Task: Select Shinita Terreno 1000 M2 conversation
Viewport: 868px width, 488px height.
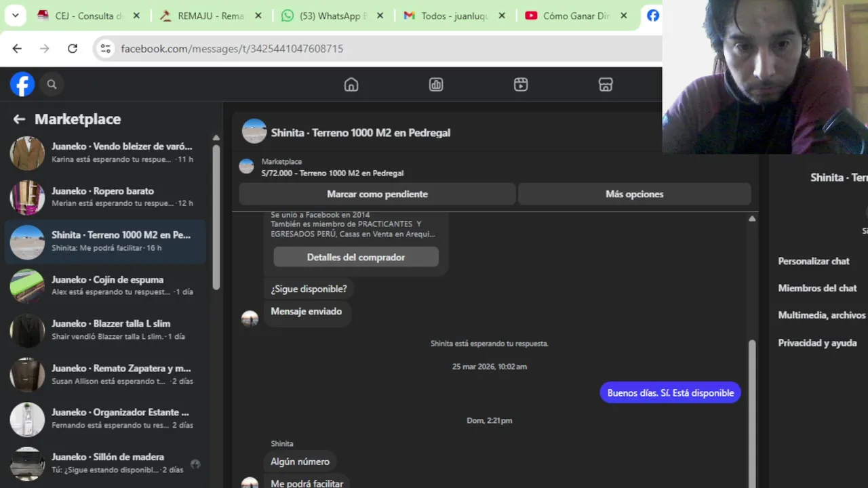Action: pyautogui.click(x=105, y=242)
